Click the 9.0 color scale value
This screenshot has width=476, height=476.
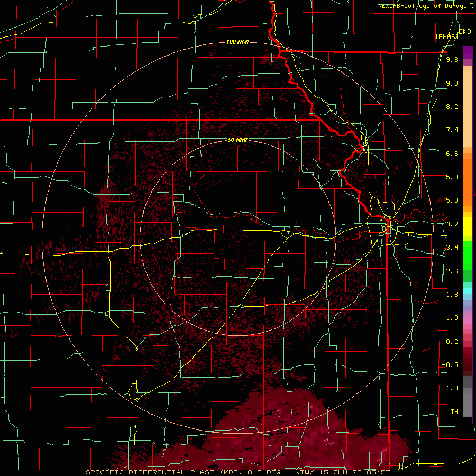(x=452, y=83)
